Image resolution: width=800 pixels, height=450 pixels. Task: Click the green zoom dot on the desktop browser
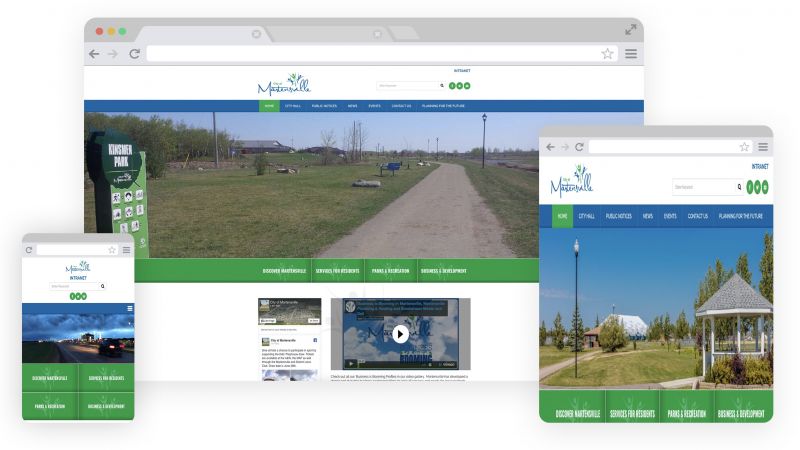(x=122, y=31)
